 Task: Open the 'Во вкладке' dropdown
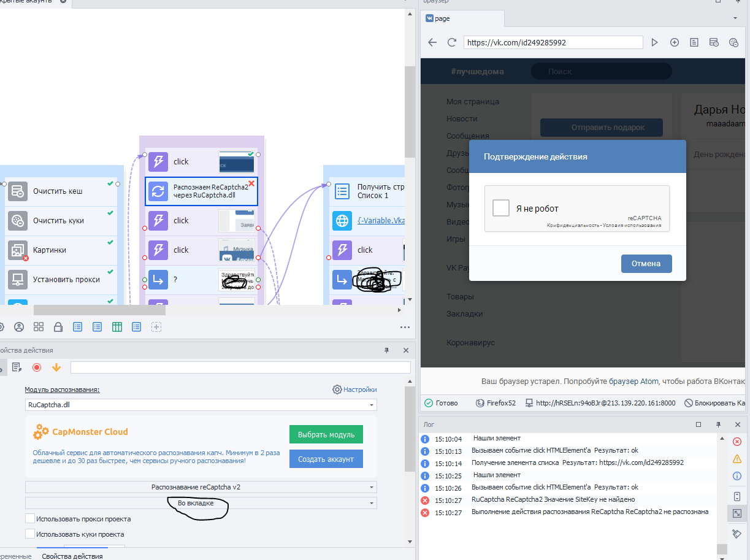coord(201,503)
